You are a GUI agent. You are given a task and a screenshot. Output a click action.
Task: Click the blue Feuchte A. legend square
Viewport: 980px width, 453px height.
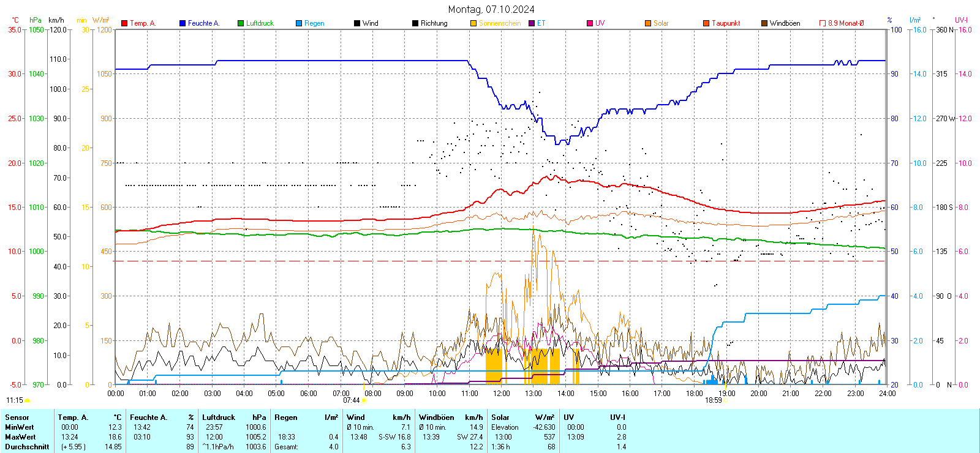pos(183,23)
